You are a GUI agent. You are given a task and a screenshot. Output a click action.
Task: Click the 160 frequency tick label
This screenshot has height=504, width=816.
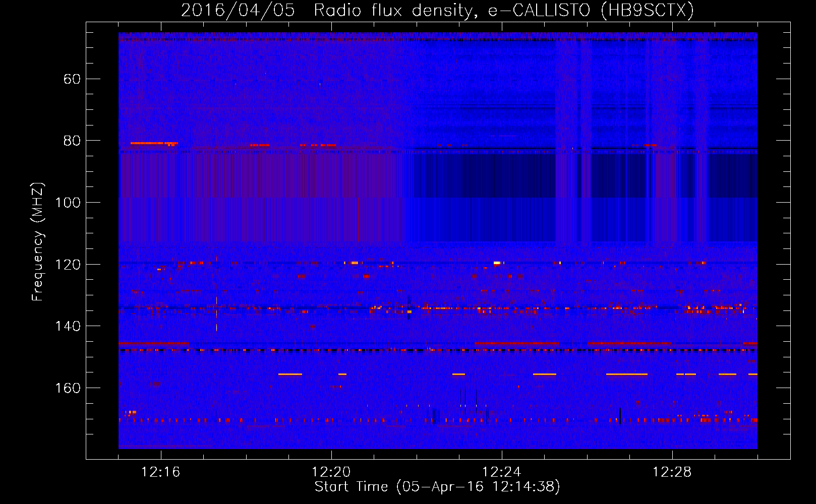[68, 388]
